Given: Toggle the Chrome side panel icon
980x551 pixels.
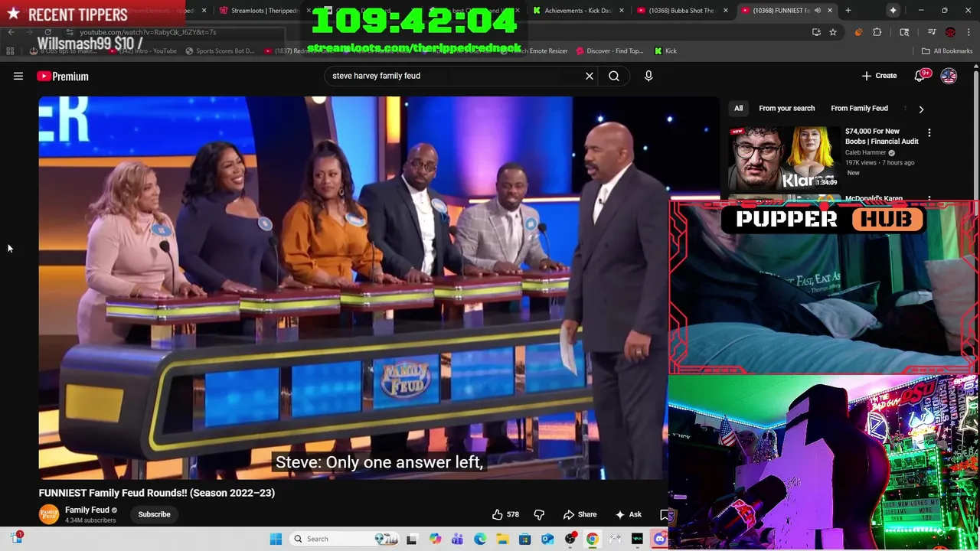Looking at the screenshot, I should 904,32.
